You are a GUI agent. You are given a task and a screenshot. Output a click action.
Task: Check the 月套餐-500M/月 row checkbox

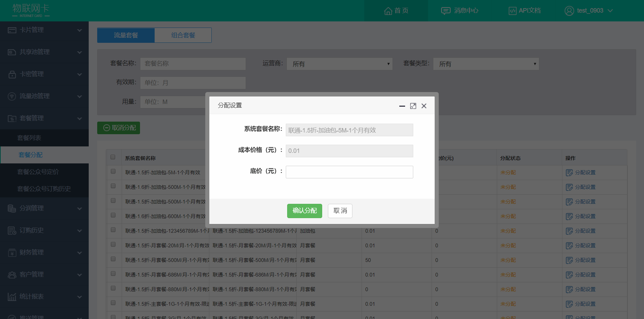(113, 259)
